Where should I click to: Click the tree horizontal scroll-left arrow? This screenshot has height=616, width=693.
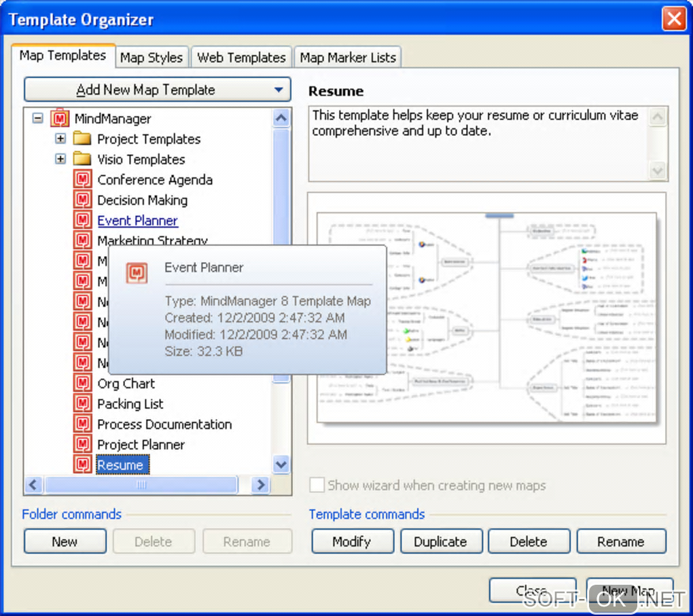[33, 485]
